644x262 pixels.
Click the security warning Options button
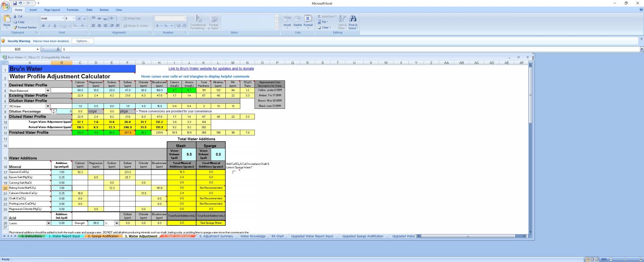pyautogui.click(x=83, y=41)
